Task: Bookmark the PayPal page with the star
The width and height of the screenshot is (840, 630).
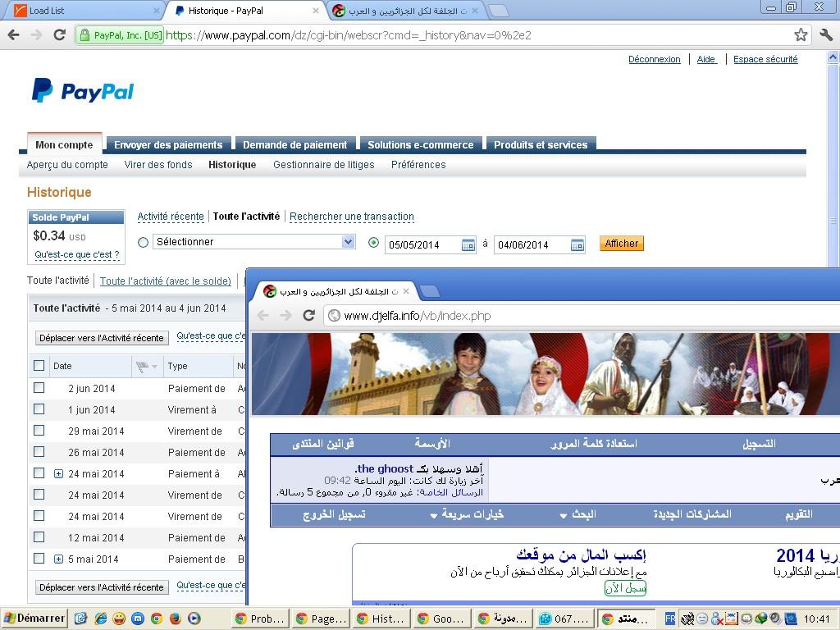Action: click(801, 35)
